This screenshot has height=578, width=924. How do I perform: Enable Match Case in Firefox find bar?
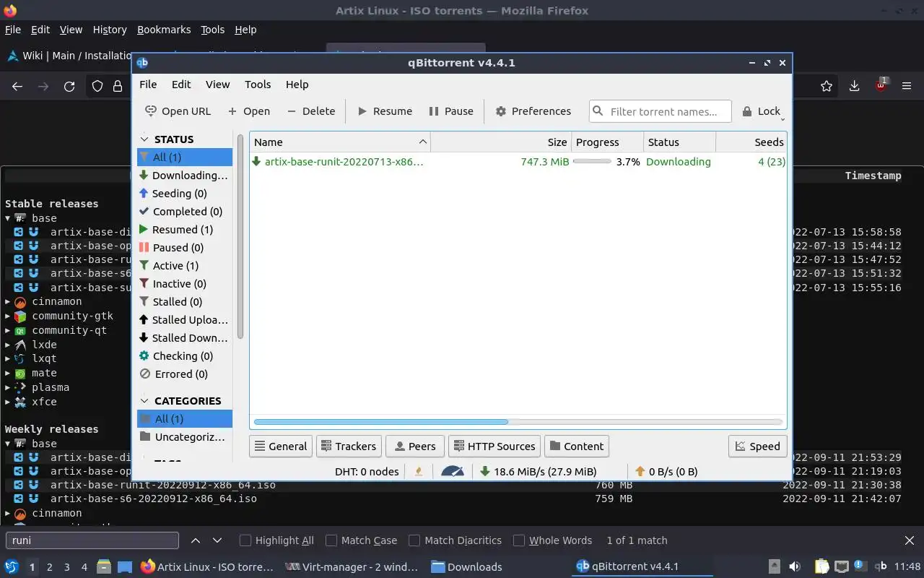[362, 540]
